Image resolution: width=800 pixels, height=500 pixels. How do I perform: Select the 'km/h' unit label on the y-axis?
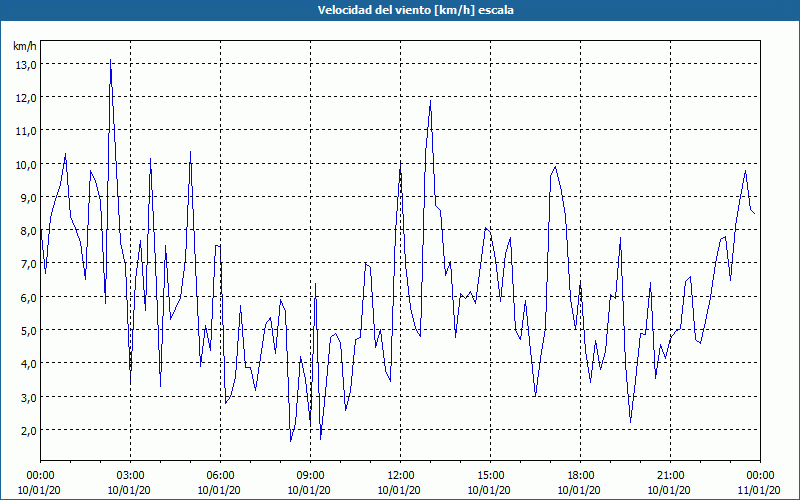pos(25,46)
